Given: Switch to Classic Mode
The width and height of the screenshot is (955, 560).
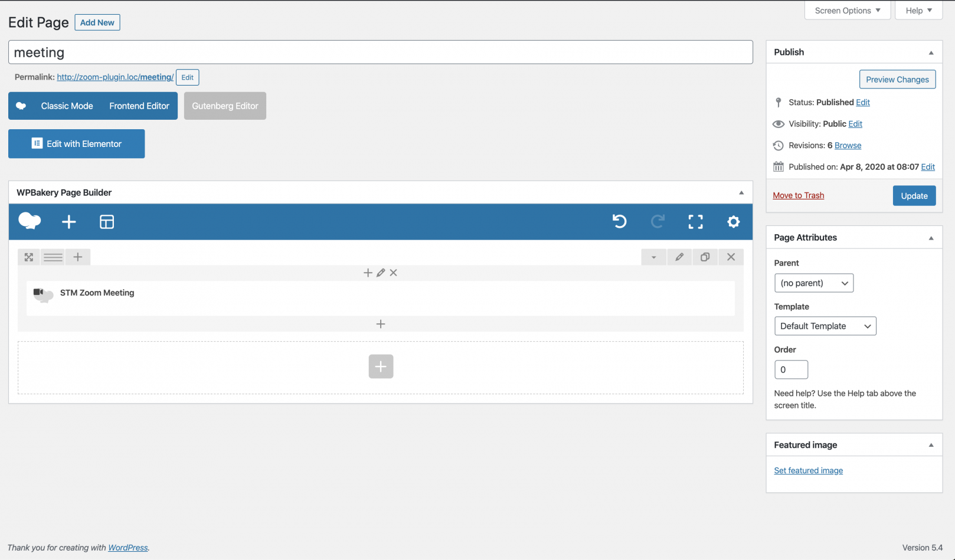Looking at the screenshot, I should 67,106.
